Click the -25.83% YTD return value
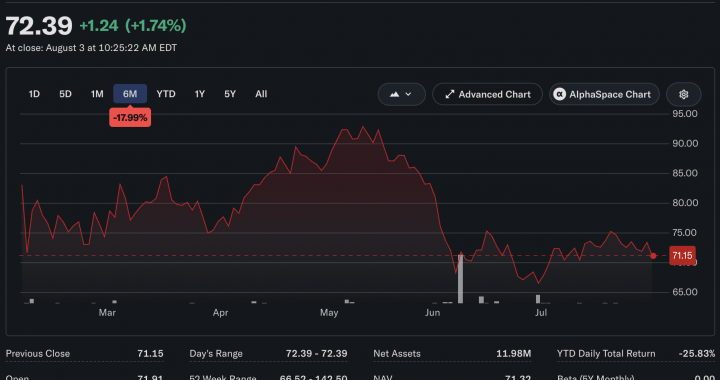The width and height of the screenshot is (720, 380). coord(697,354)
